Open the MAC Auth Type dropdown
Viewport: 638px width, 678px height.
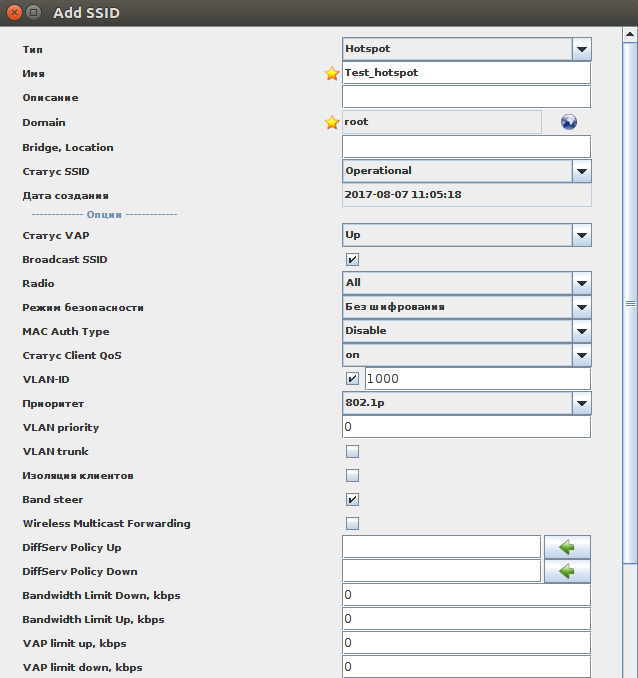pos(581,331)
